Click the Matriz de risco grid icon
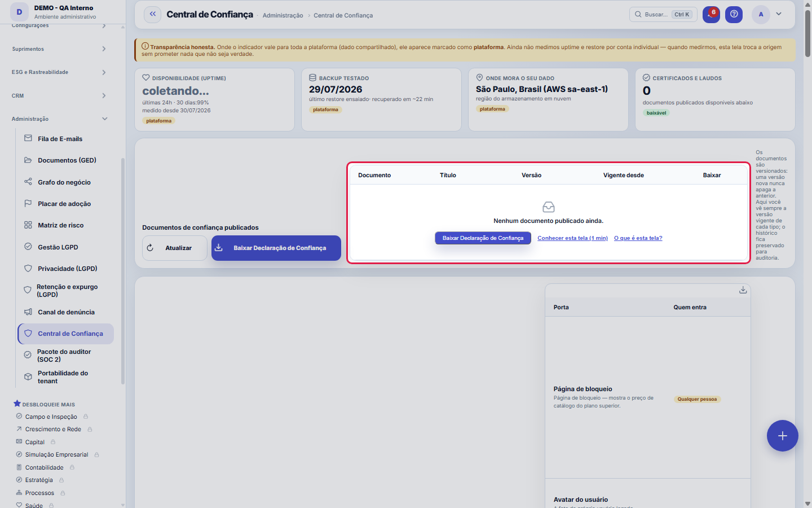812x508 pixels. (x=28, y=225)
